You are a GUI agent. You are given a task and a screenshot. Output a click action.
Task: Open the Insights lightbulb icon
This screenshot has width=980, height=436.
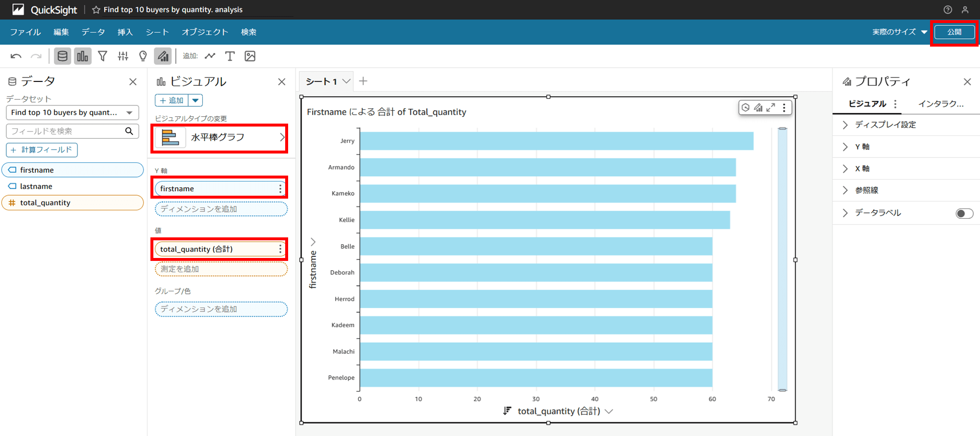pyautogui.click(x=143, y=56)
